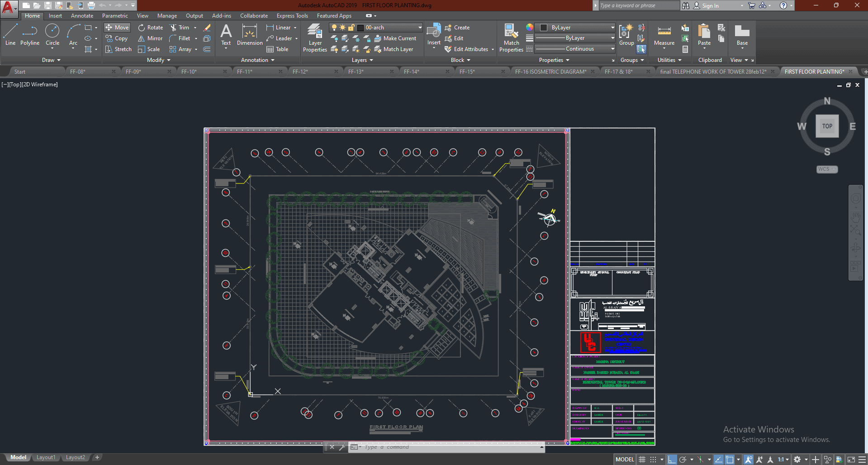Expand the Continuous linetype dropdown

(x=612, y=49)
